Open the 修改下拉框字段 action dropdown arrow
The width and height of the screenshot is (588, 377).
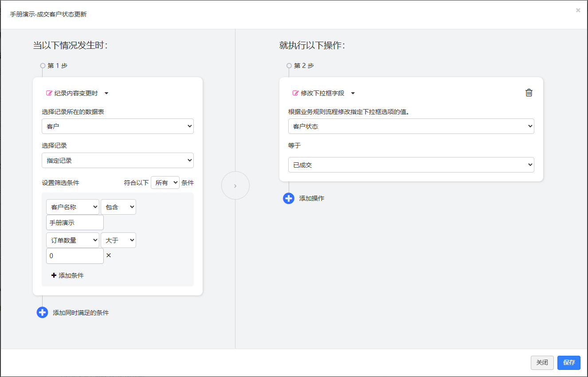click(353, 93)
